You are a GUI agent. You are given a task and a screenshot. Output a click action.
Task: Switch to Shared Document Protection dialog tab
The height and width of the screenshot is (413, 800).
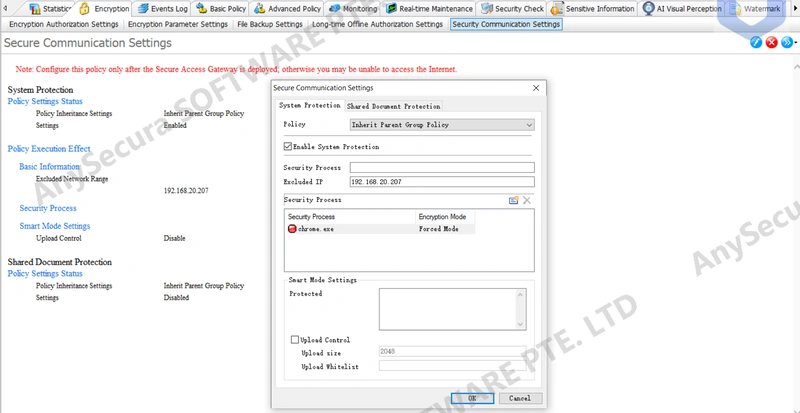point(393,106)
